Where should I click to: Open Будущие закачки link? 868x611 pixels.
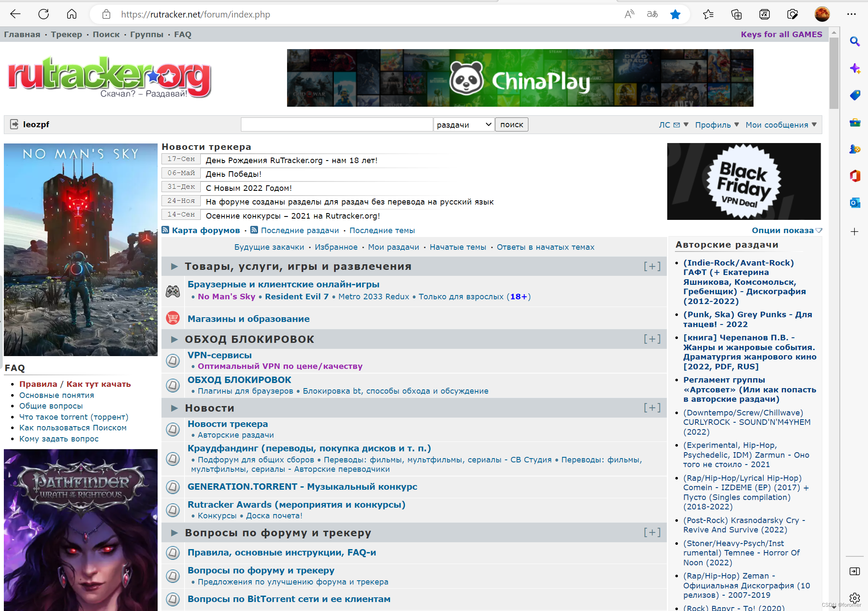click(269, 247)
